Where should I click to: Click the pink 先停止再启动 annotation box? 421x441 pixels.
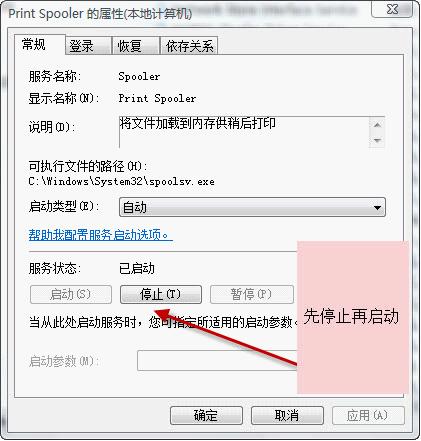tap(353, 317)
